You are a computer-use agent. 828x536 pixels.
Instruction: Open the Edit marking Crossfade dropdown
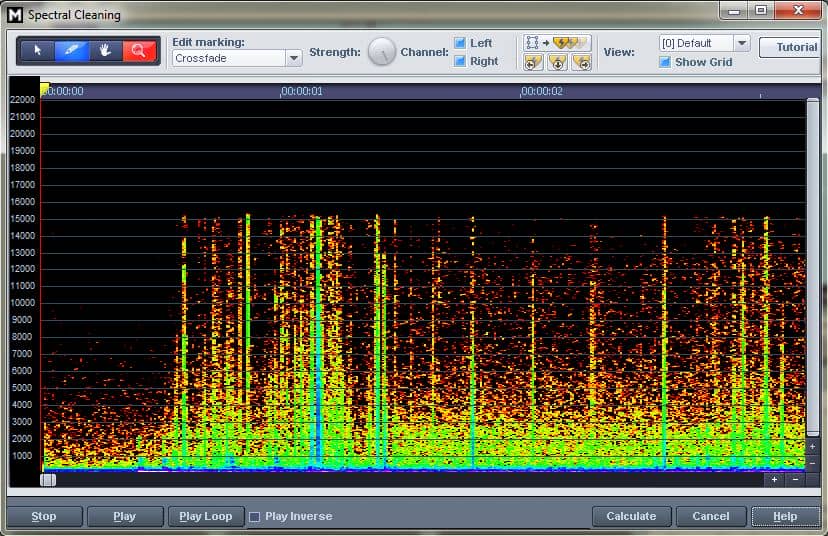click(293, 59)
